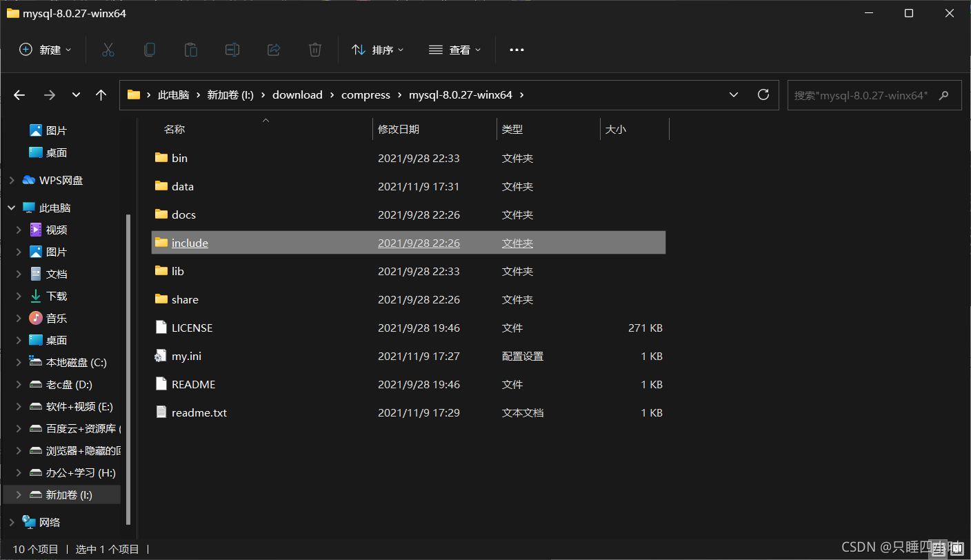The image size is (971, 560).
Task: Go back with the left arrow
Action: (19, 95)
